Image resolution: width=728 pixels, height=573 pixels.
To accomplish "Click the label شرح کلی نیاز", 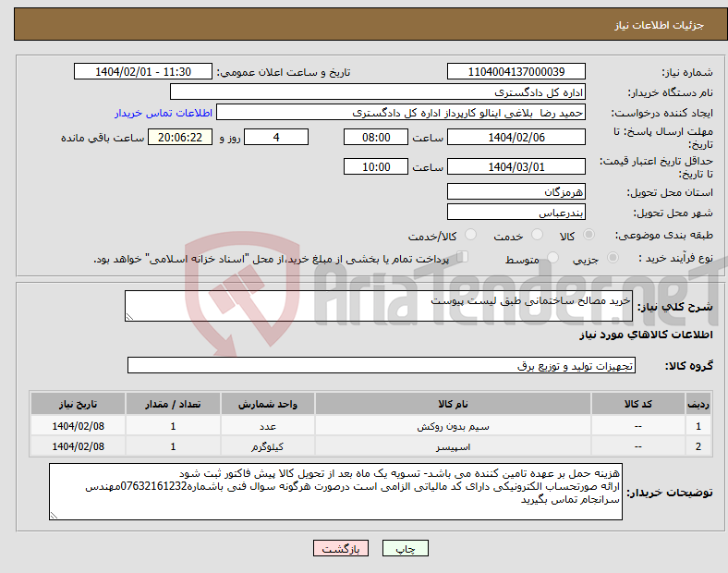I will click(674, 307).
